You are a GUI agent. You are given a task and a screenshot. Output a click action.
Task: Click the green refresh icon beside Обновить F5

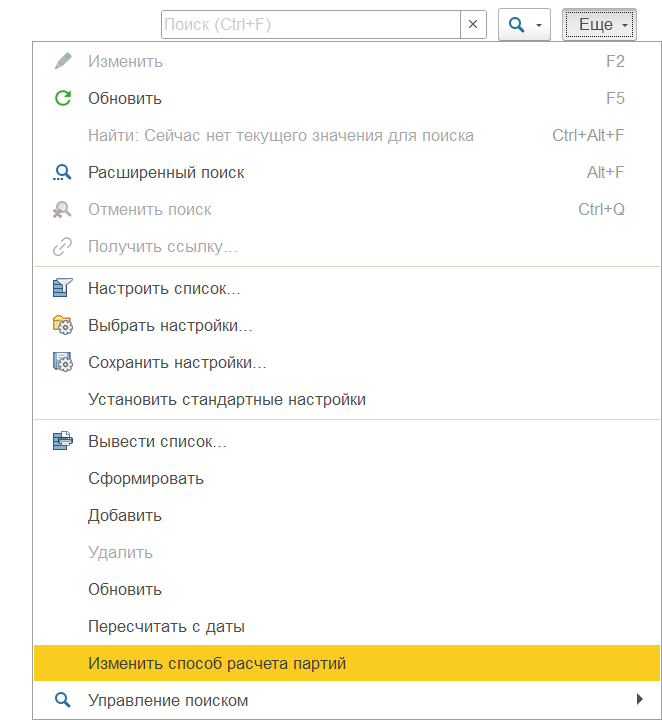pos(63,98)
